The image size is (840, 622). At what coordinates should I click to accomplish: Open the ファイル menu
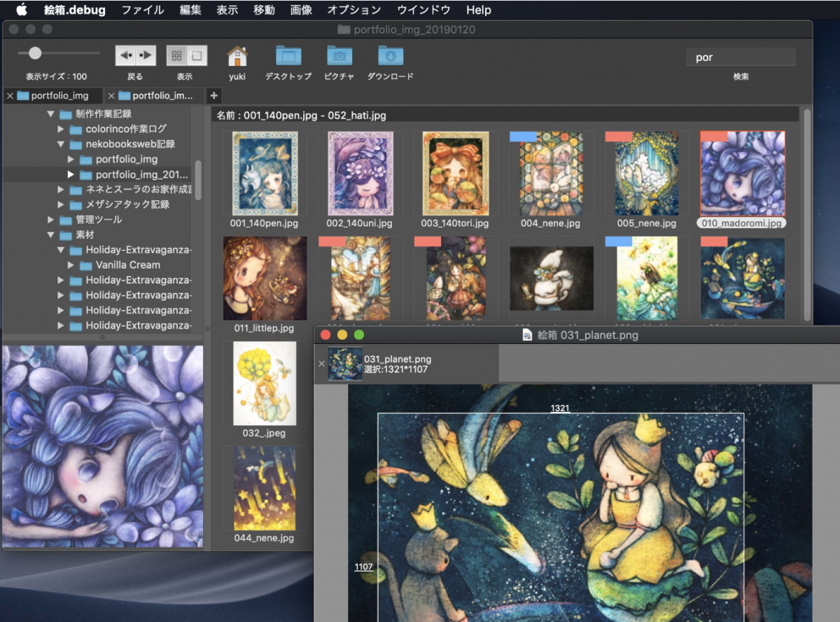tap(143, 10)
